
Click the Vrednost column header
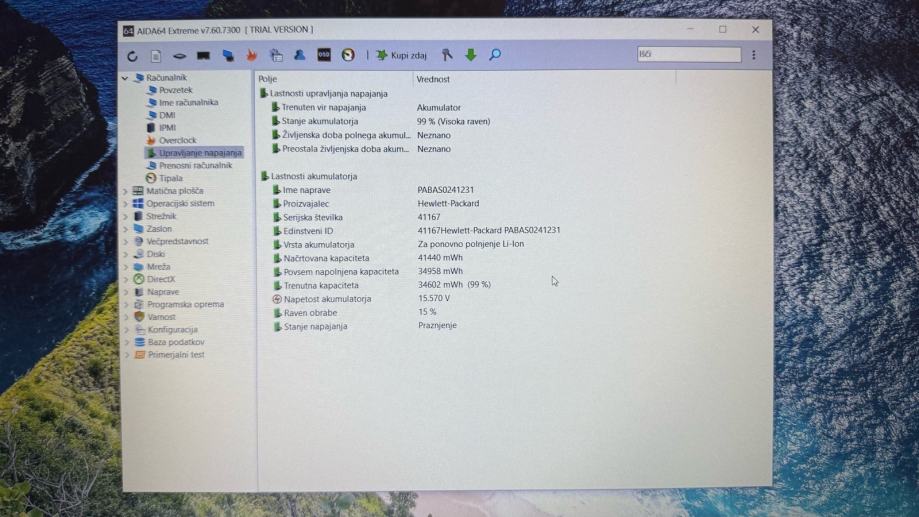[x=434, y=79]
